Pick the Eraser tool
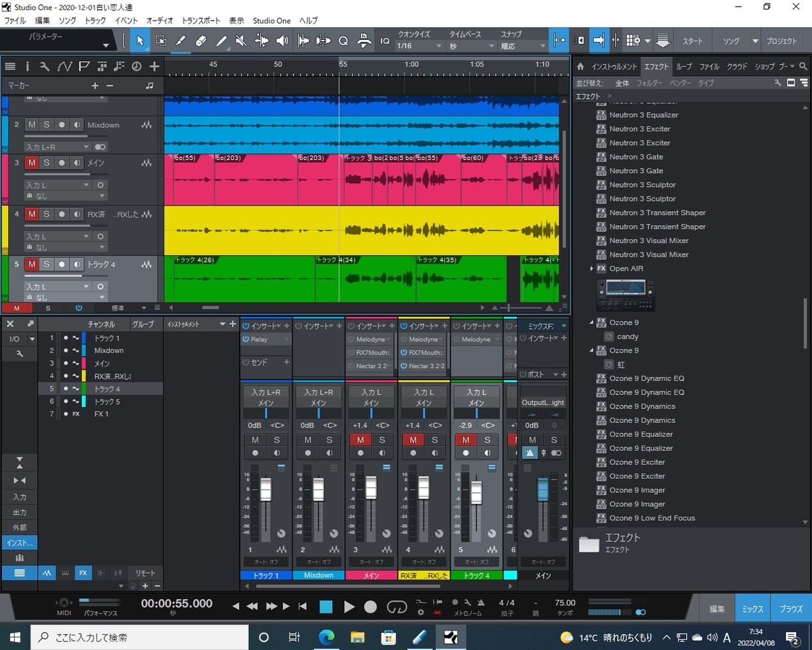The image size is (812, 650). (x=201, y=41)
